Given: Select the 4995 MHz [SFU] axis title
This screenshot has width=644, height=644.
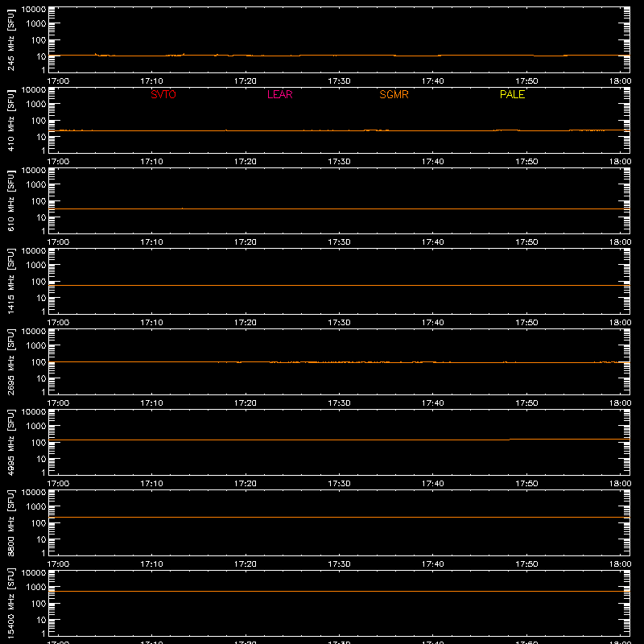Looking at the screenshot, I should [10, 442].
